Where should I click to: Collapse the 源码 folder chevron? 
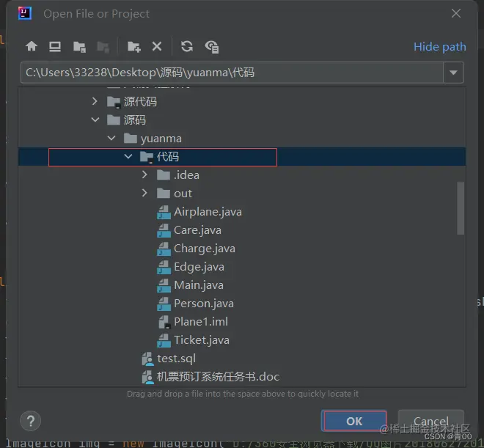95,120
